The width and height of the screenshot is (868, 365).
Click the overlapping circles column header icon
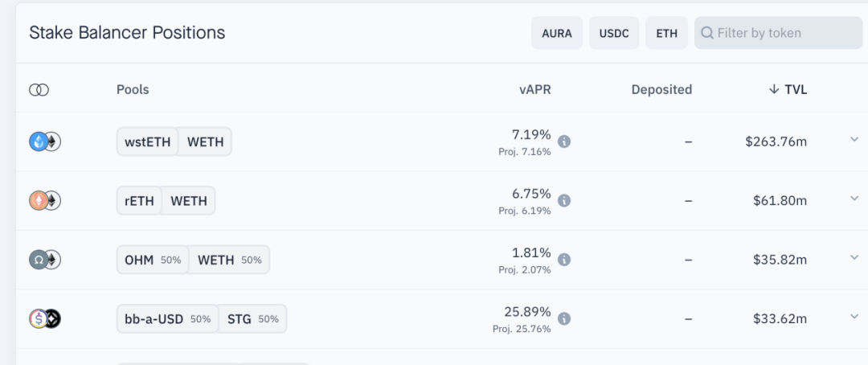tap(39, 90)
